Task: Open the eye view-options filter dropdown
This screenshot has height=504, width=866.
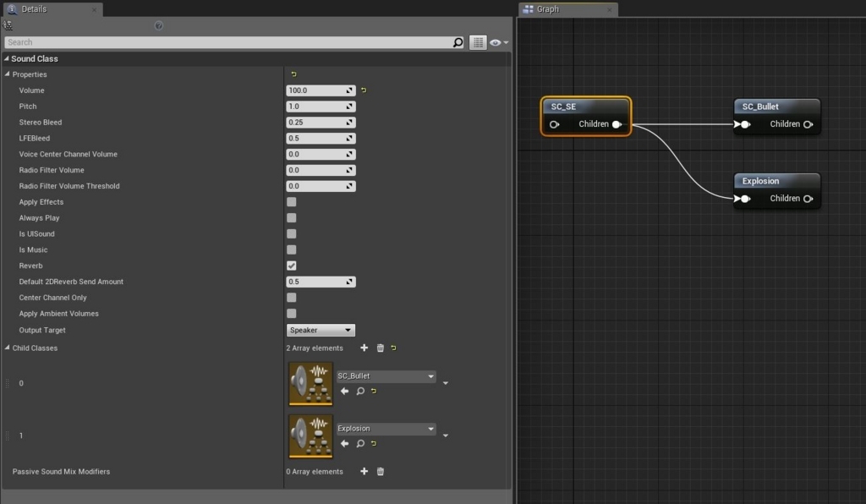Action: pos(496,41)
